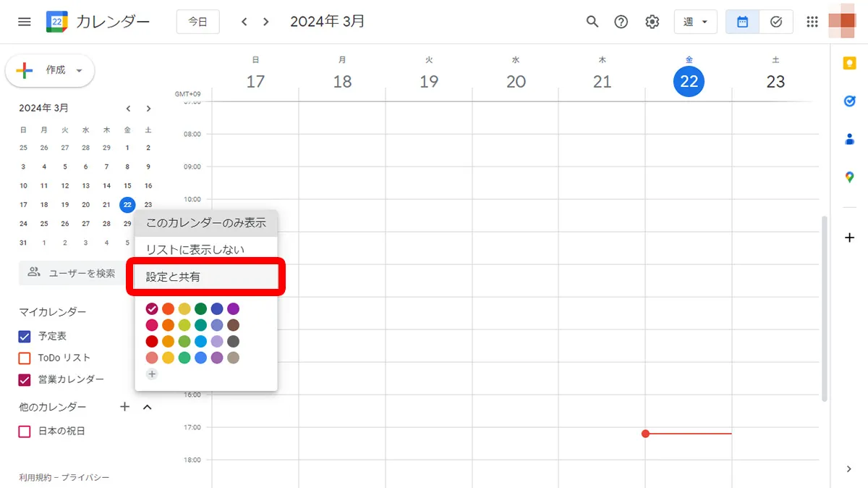The width and height of the screenshot is (868, 488).
Task: Collapse the 他のカレンダー section
Action: [148, 407]
